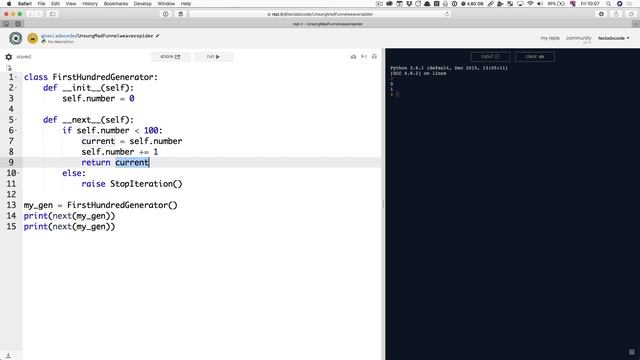Select the repl.it browser tab

point(327,24)
